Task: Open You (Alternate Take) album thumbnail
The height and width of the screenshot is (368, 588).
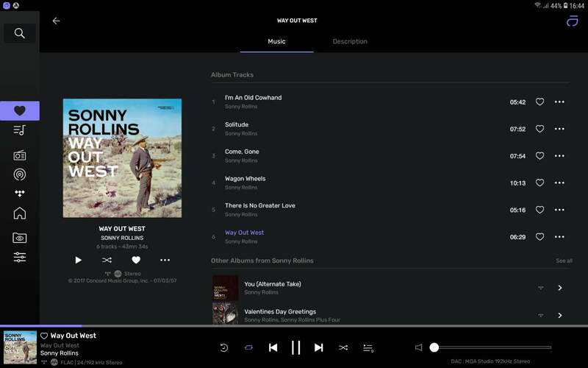Action: pyautogui.click(x=226, y=288)
